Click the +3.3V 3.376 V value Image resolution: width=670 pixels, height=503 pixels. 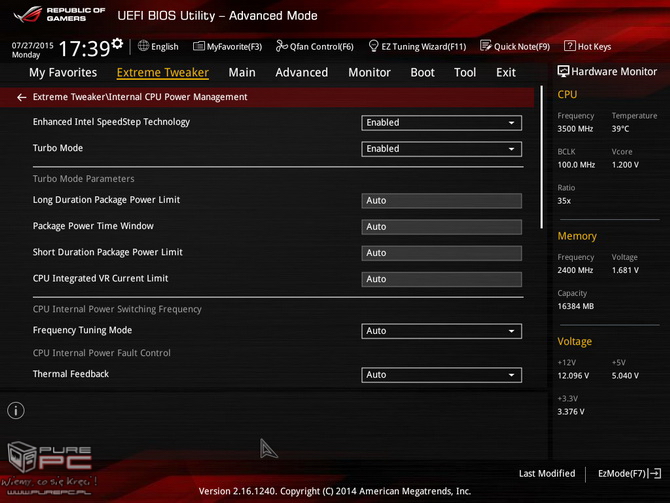(571, 412)
